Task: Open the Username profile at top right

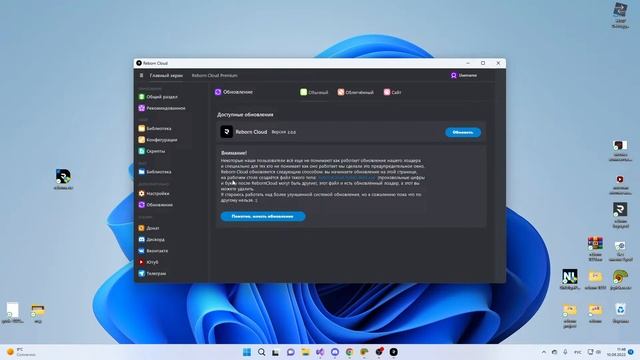Action: click(464, 76)
